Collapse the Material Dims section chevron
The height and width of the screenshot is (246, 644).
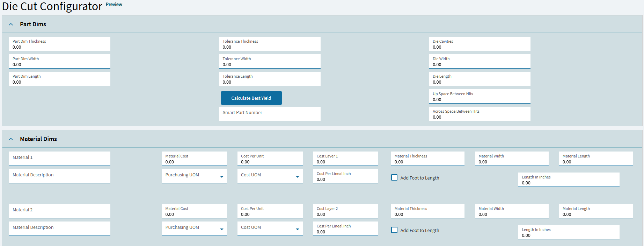(11, 139)
